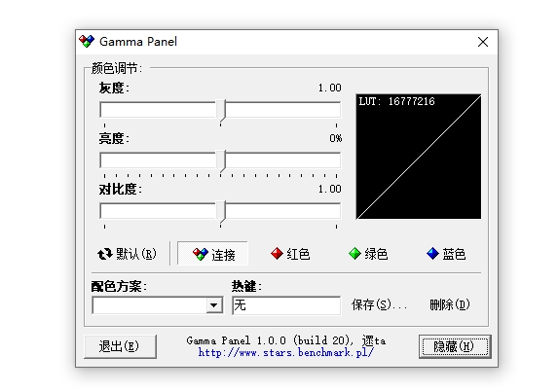
Task: Click the 灰度 value 1.00 text
Action: (x=330, y=88)
